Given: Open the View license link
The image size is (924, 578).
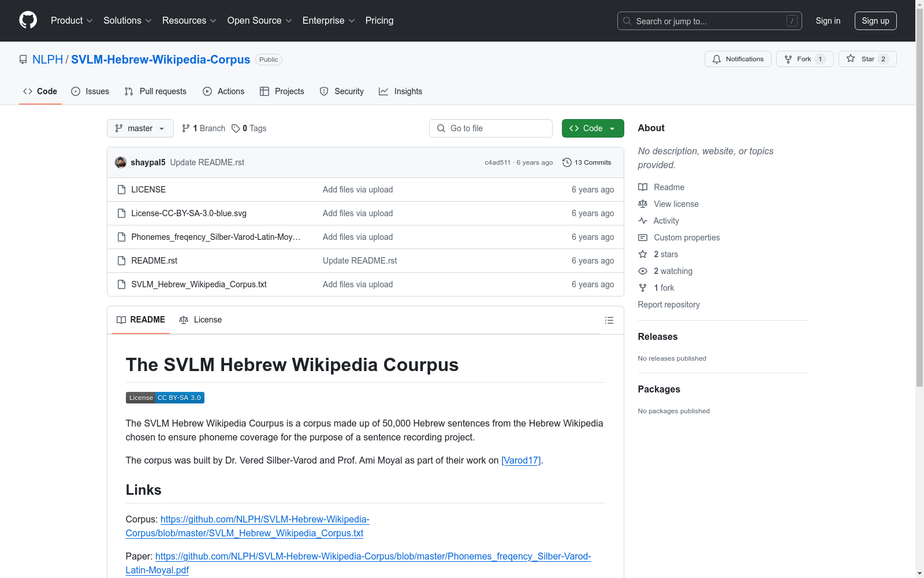Looking at the screenshot, I should tap(668, 204).
